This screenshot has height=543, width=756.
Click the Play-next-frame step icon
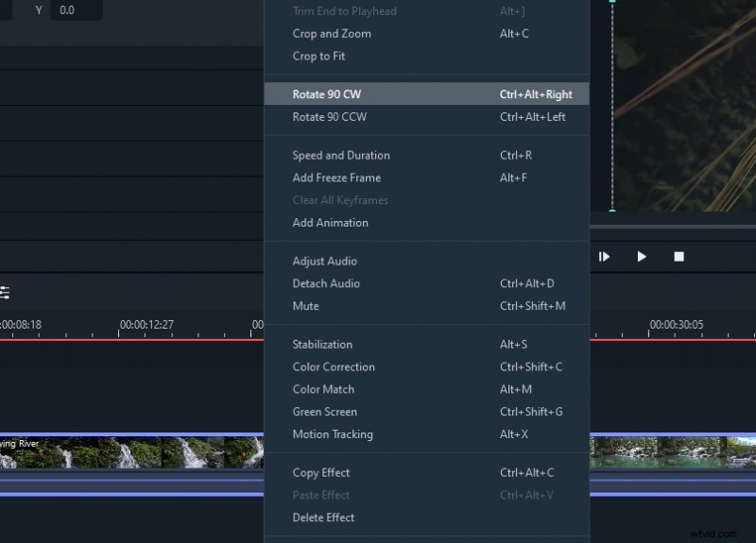pos(604,256)
